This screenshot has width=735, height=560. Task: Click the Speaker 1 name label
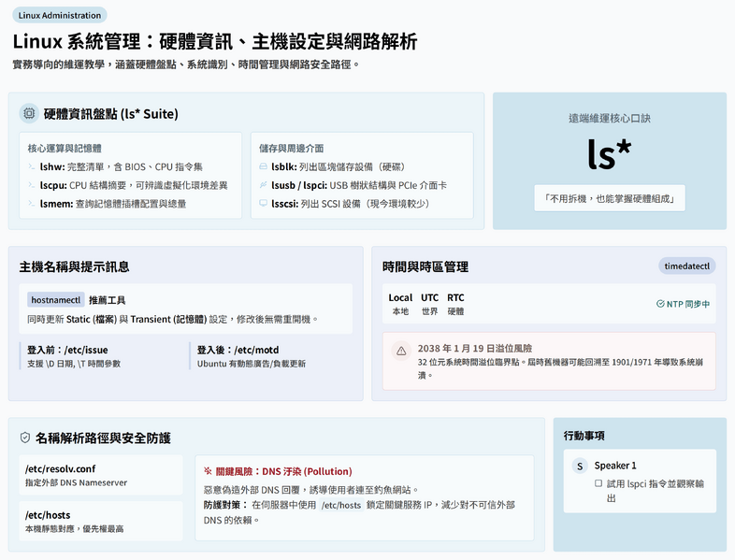[615, 466]
